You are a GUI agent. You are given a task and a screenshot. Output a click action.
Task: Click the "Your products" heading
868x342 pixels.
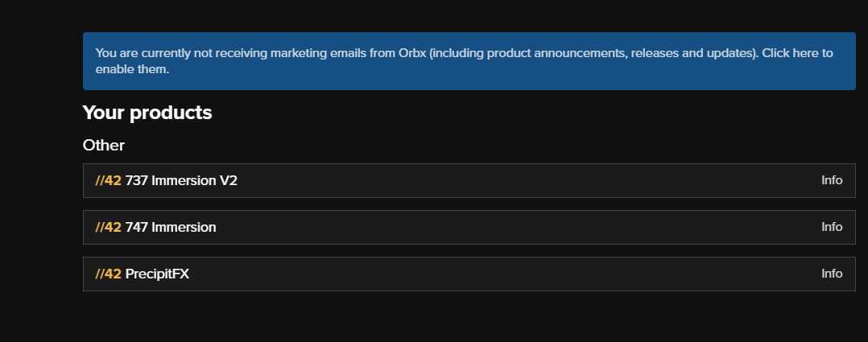(x=147, y=113)
